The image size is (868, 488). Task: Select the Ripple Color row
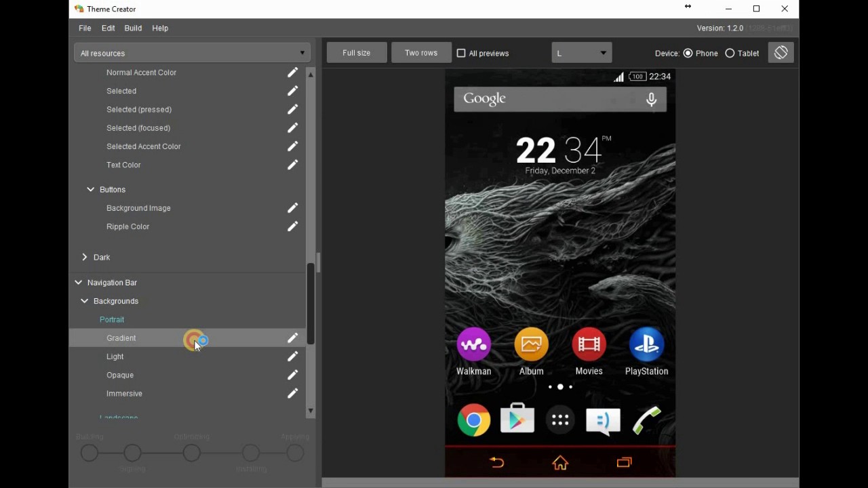187,226
